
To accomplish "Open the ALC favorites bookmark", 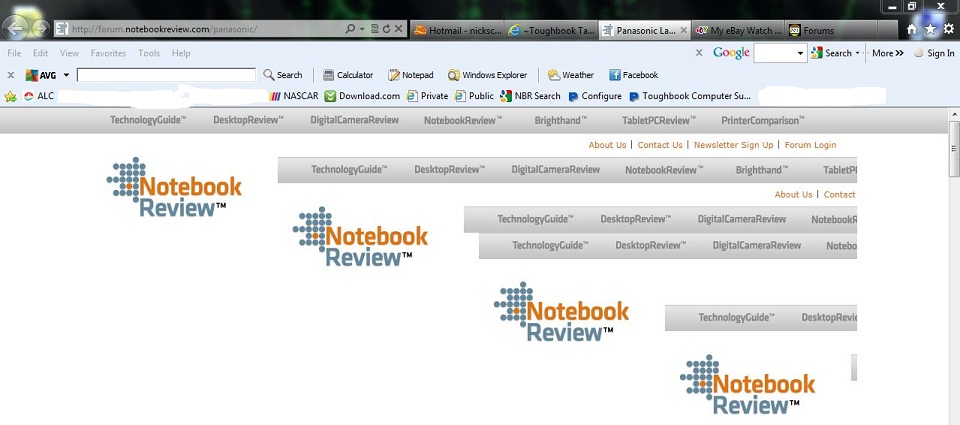I will (x=39, y=96).
